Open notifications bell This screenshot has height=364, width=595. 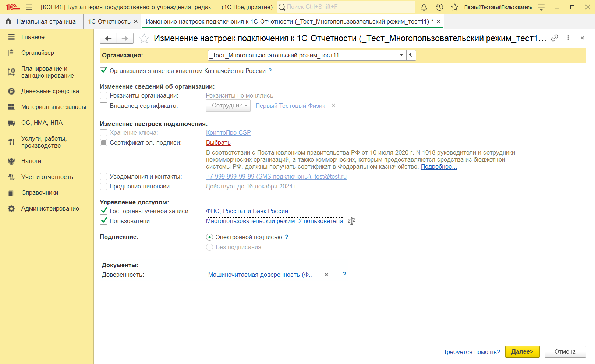pyautogui.click(x=424, y=7)
